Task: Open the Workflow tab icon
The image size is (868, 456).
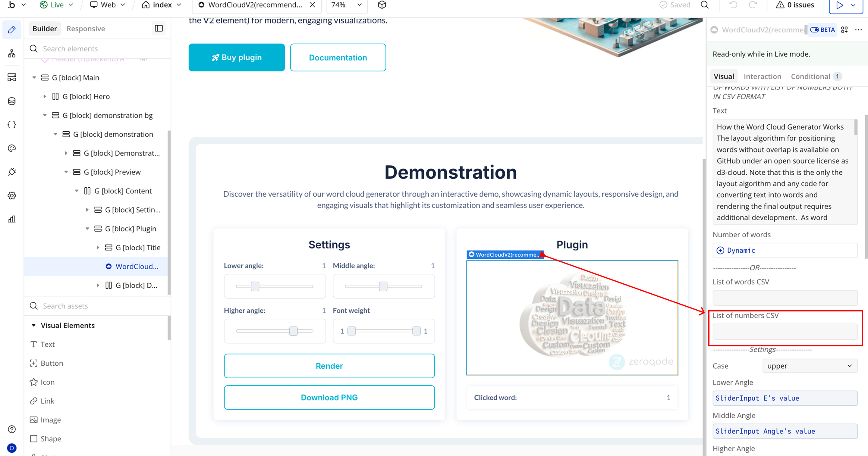Action: [12, 54]
